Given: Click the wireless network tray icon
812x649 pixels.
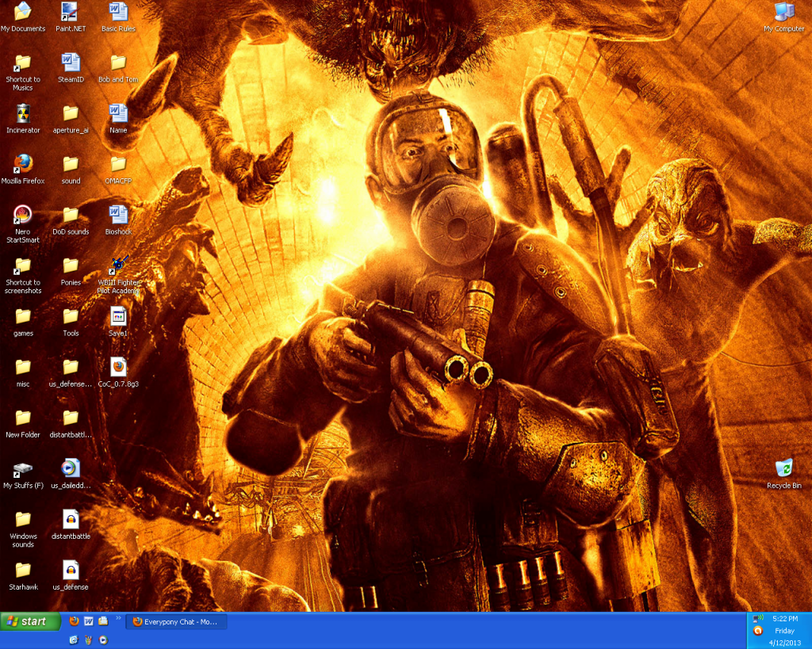Looking at the screenshot, I should (x=757, y=618).
